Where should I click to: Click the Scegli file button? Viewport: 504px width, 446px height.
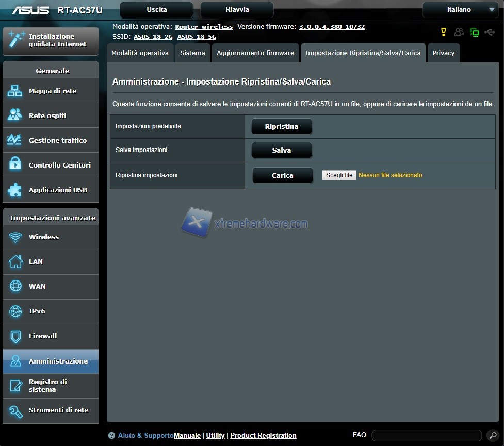tap(339, 175)
